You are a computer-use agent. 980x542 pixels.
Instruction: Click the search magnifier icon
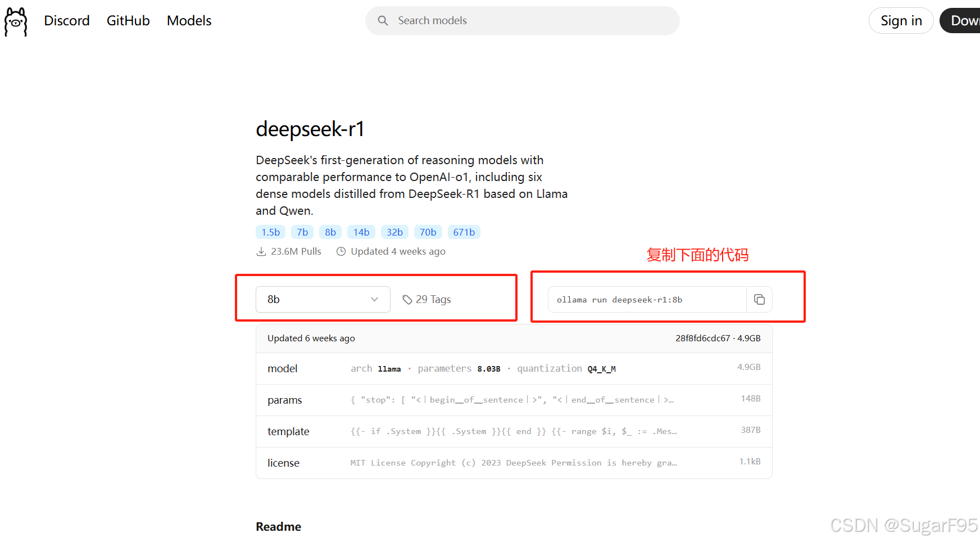(x=383, y=21)
